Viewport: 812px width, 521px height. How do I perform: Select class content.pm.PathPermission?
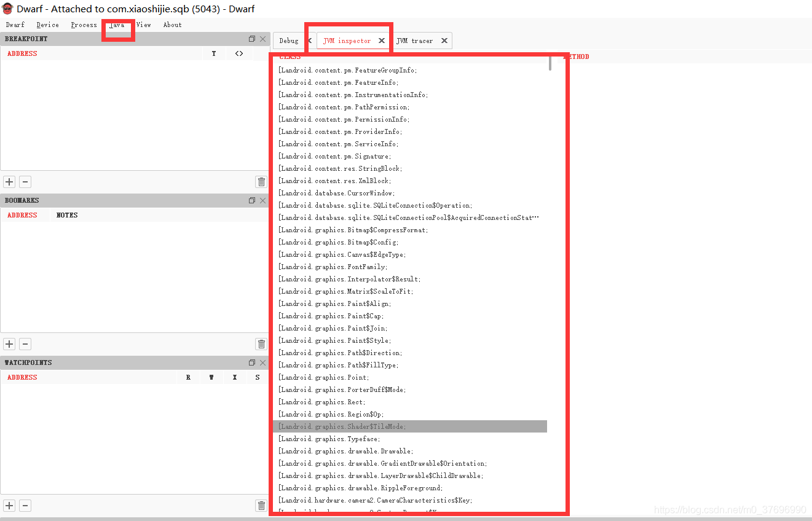click(410, 107)
